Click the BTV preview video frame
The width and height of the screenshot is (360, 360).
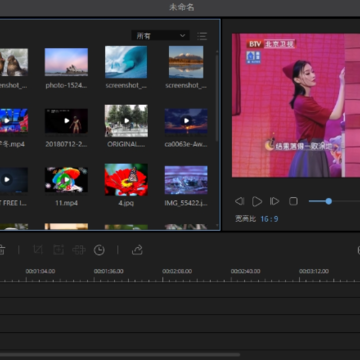coord(296,105)
